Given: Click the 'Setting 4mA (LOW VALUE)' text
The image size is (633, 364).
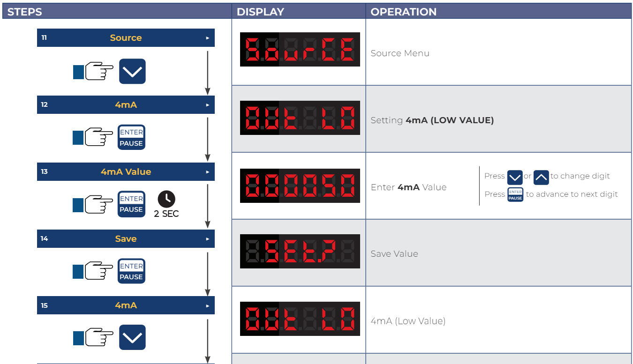Looking at the screenshot, I should pyautogui.click(x=432, y=120).
